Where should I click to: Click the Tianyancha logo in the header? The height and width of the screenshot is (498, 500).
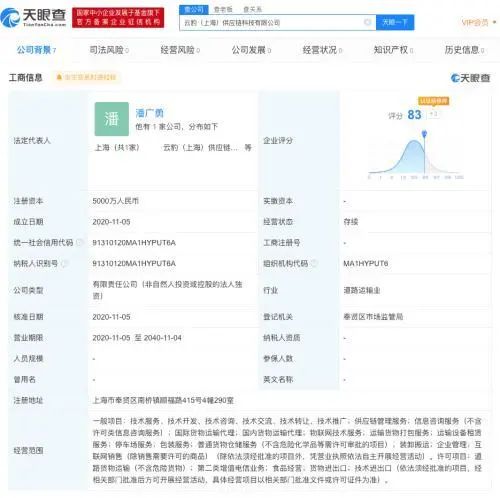pos(33,17)
